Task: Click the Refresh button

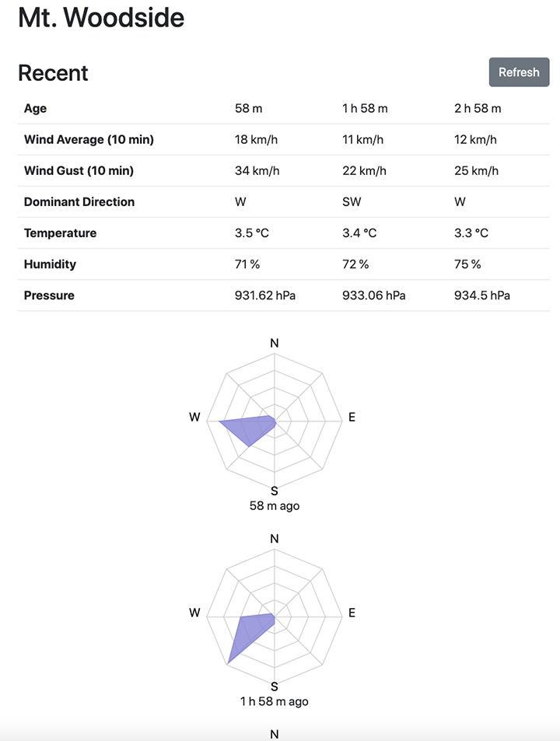Action: [519, 72]
